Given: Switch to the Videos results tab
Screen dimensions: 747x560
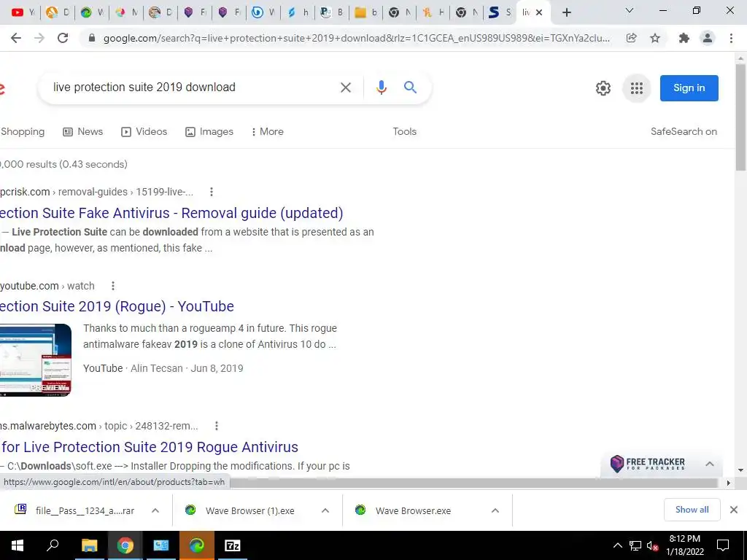Looking at the screenshot, I should [144, 132].
